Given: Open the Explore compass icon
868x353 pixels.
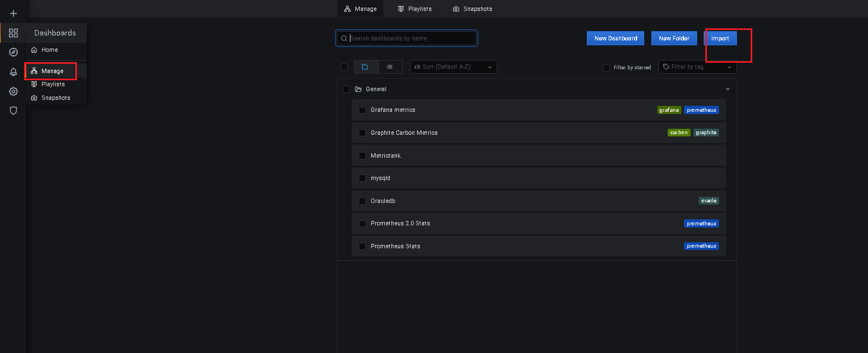Looking at the screenshot, I should pyautogui.click(x=14, y=52).
